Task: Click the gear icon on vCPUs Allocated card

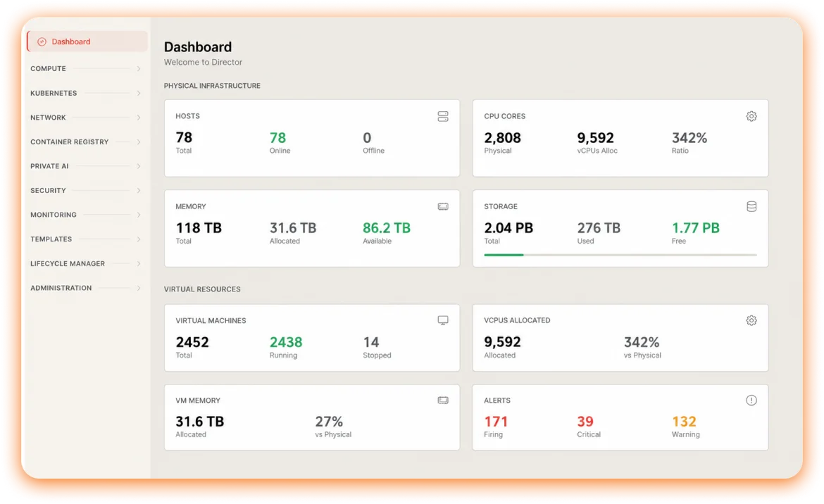Action: coord(751,320)
